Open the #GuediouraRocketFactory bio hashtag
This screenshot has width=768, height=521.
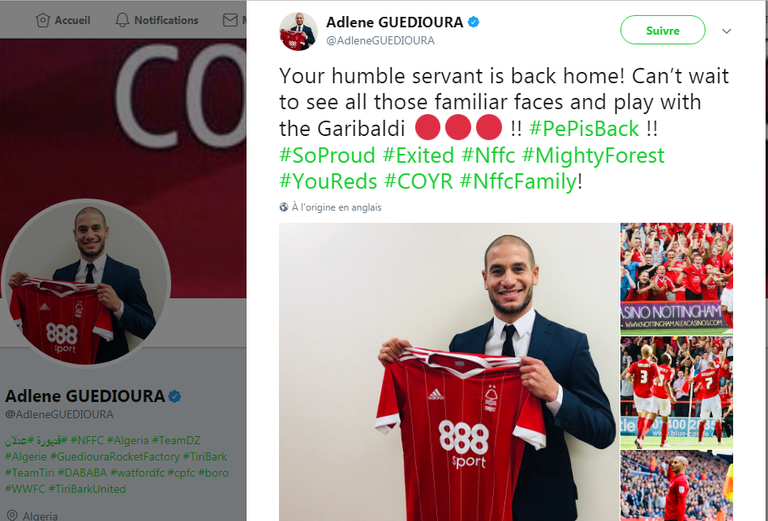coord(115,456)
